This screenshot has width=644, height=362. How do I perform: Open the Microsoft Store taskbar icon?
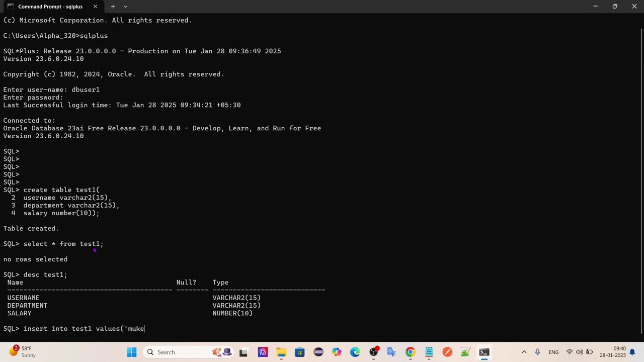coord(299,352)
